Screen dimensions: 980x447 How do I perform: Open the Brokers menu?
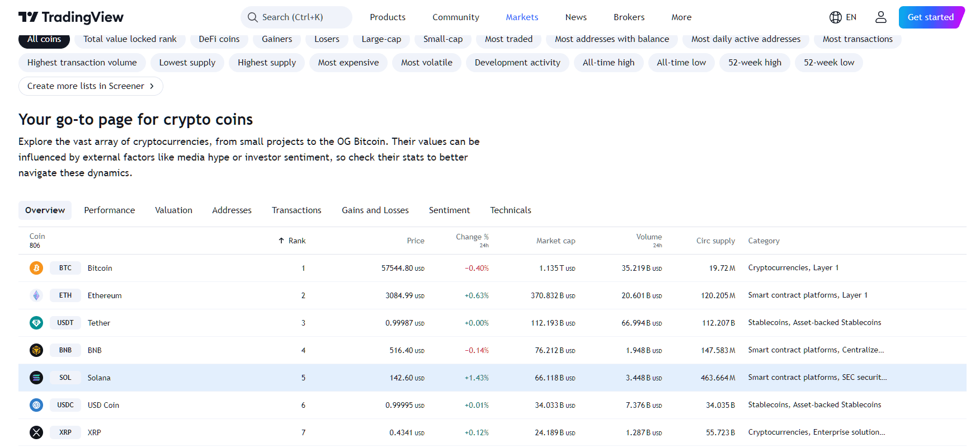point(629,17)
